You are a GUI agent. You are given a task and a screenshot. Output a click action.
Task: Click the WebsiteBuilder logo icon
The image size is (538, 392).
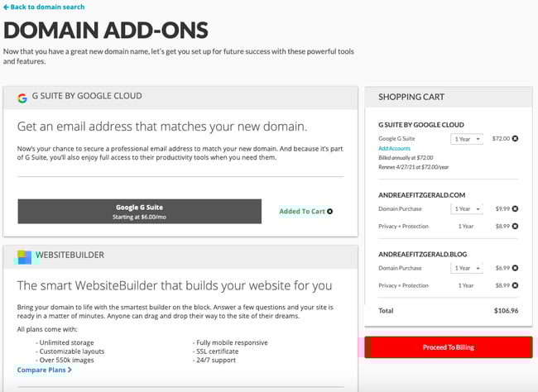coord(24,257)
